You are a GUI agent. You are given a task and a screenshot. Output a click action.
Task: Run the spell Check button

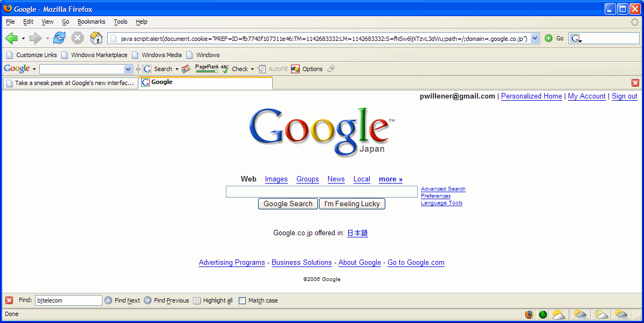(x=234, y=69)
